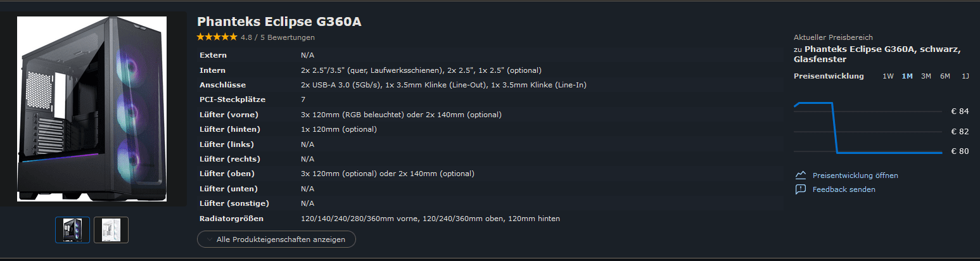Screen dimensions: 980x261
Task: Expand Alle Produkteigenschaften anzeigen
Action: pyautogui.click(x=280, y=239)
